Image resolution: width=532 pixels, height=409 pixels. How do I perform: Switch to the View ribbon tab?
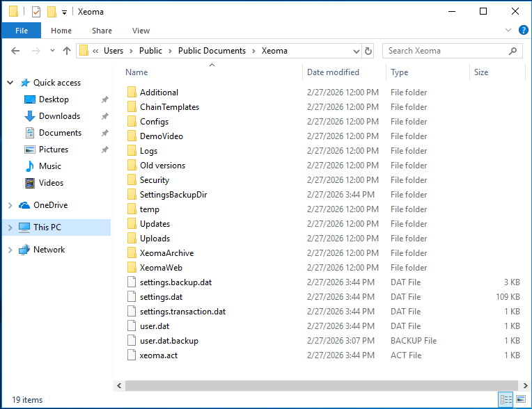point(141,31)
